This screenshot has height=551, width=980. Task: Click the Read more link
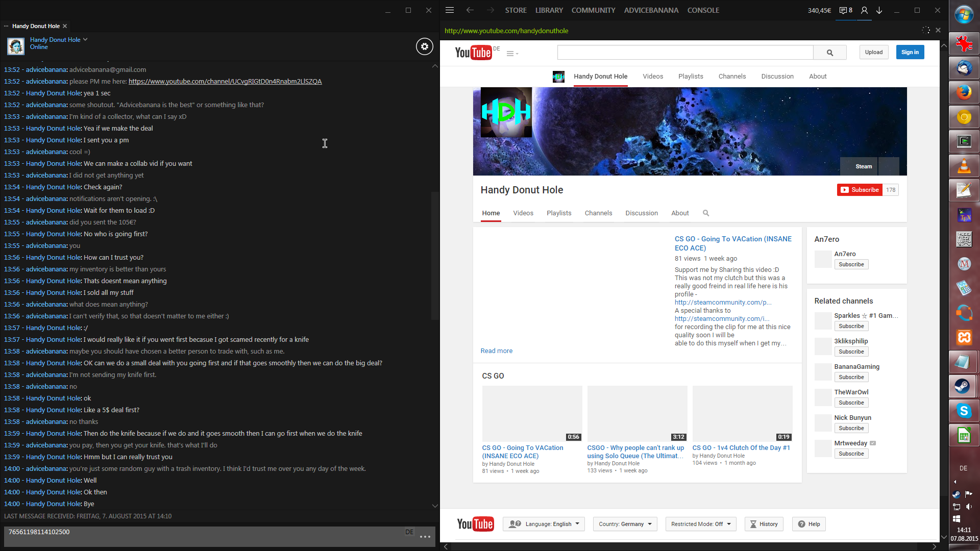496,351
